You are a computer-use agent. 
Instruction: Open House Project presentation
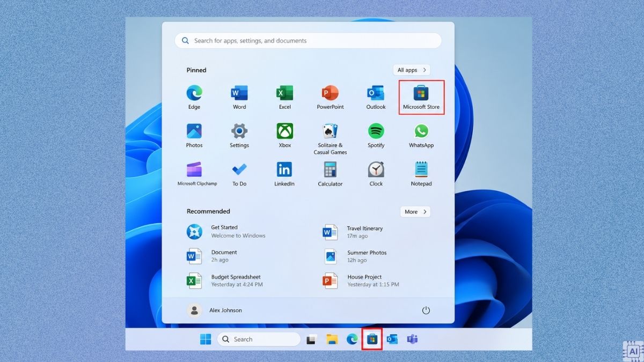[361, 280]
